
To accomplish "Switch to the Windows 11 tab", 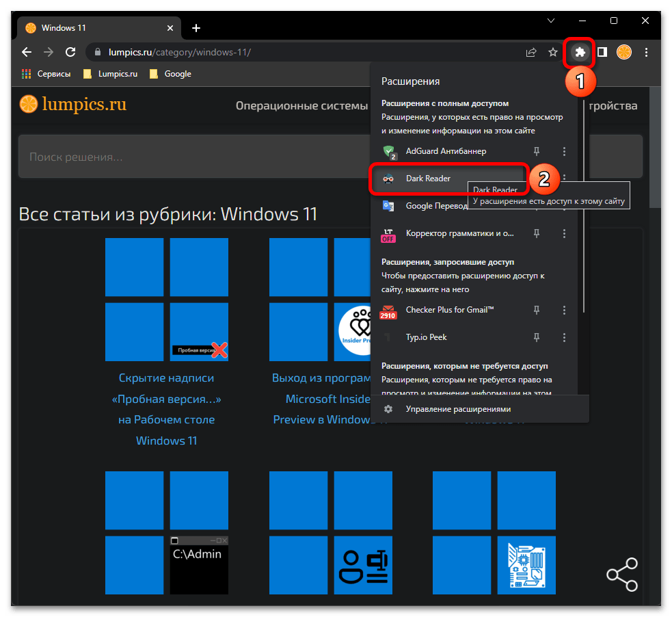I will (x=98, y=28).
